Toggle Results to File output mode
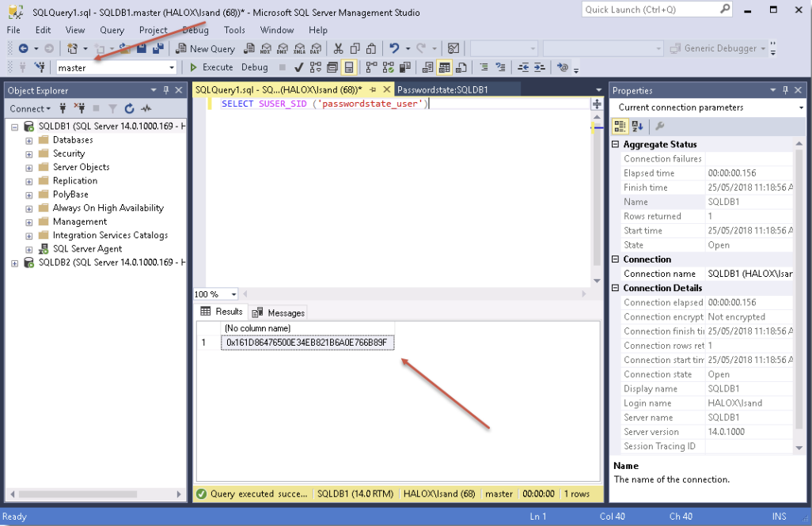 click(x=461, y=67)
